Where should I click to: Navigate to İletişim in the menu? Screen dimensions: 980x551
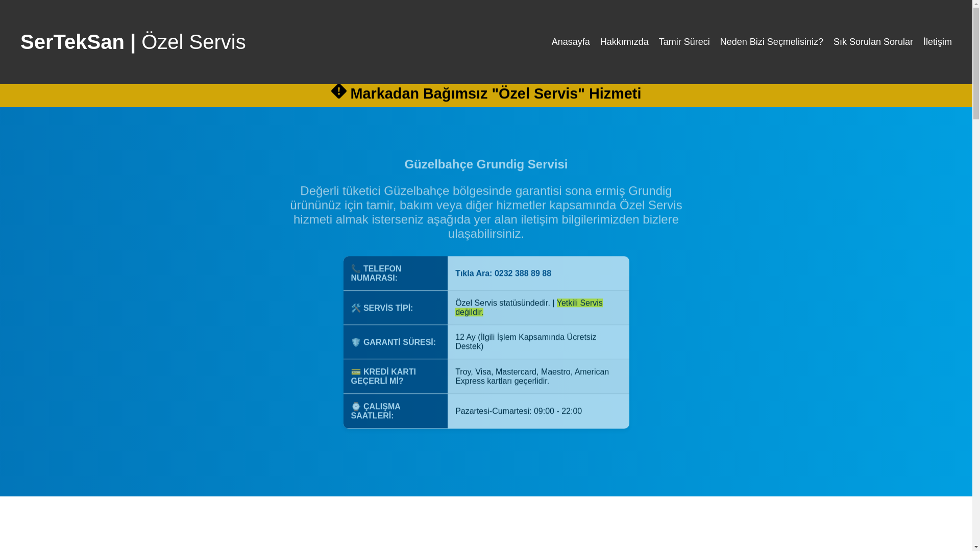[x=937, y=42]
